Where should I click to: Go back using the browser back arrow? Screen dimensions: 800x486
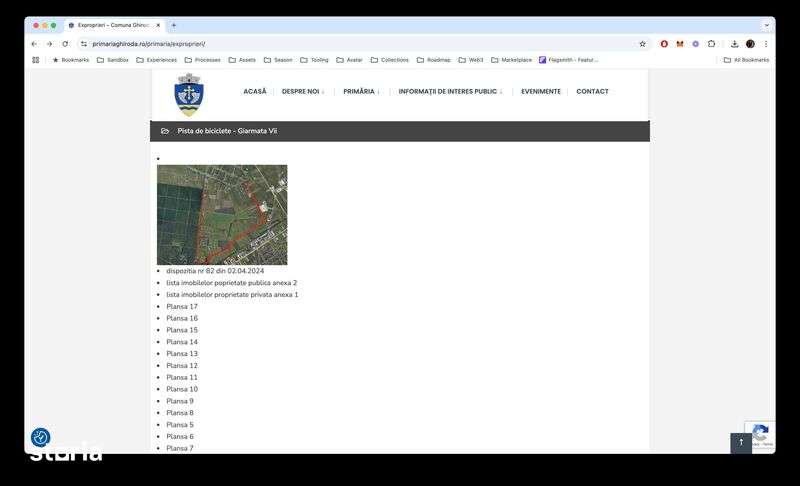coord(34,44)
